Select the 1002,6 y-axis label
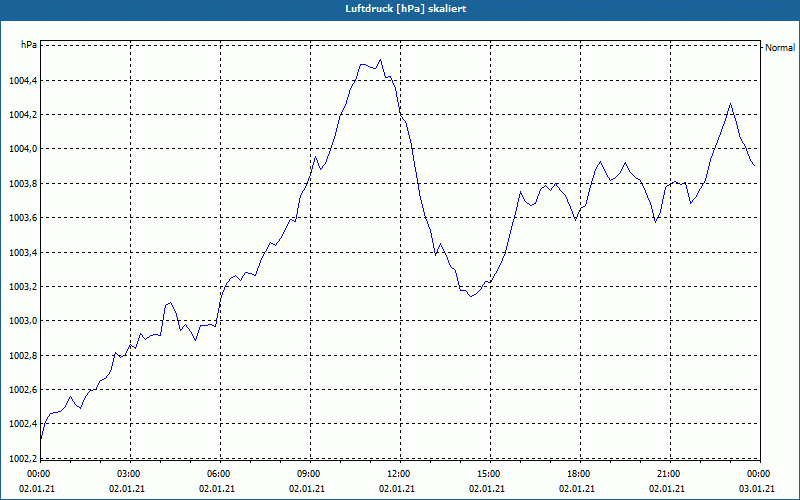 (x=22, y=390)
